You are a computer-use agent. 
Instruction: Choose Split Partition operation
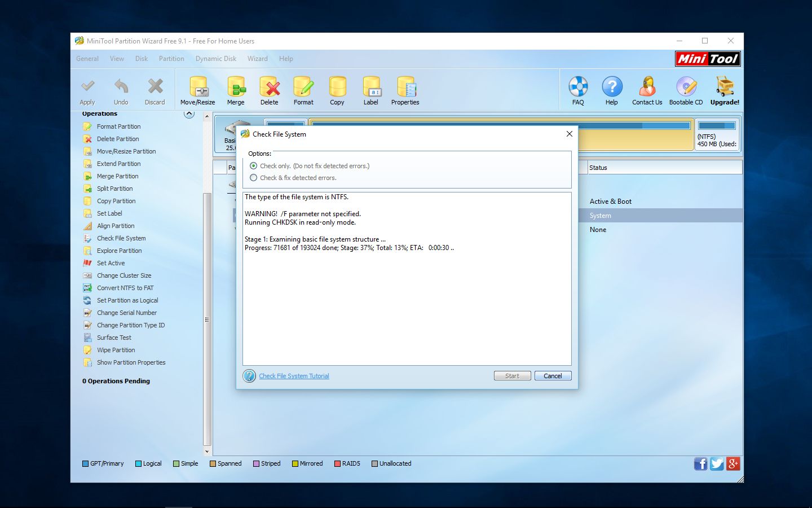[115, 189]
